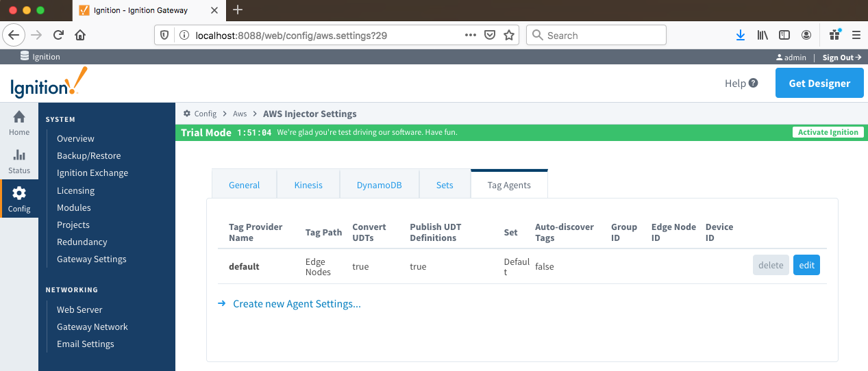Switch to the Kinesis tab
The width and height of the screenshot is (868, 371).
coord(308,185)
